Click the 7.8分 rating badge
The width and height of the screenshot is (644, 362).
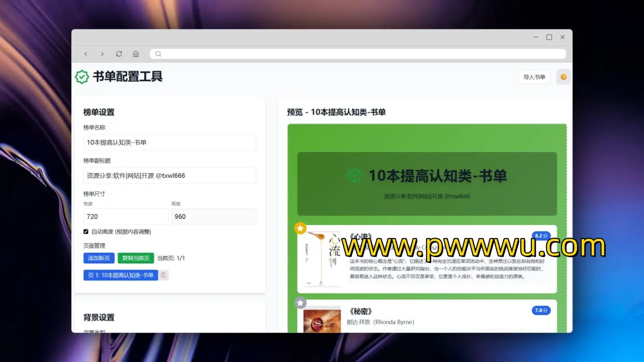pos(541,310)
